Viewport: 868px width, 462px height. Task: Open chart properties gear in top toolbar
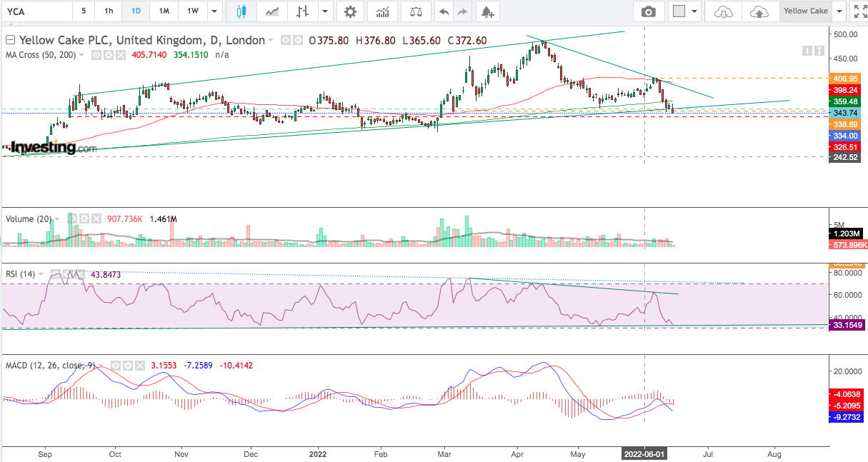tap(350, 11)
